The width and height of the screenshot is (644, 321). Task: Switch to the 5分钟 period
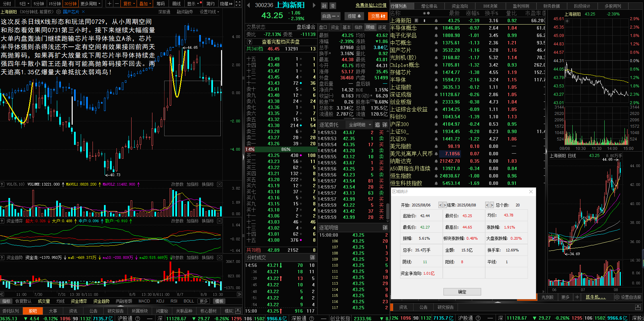coord(39,4)
